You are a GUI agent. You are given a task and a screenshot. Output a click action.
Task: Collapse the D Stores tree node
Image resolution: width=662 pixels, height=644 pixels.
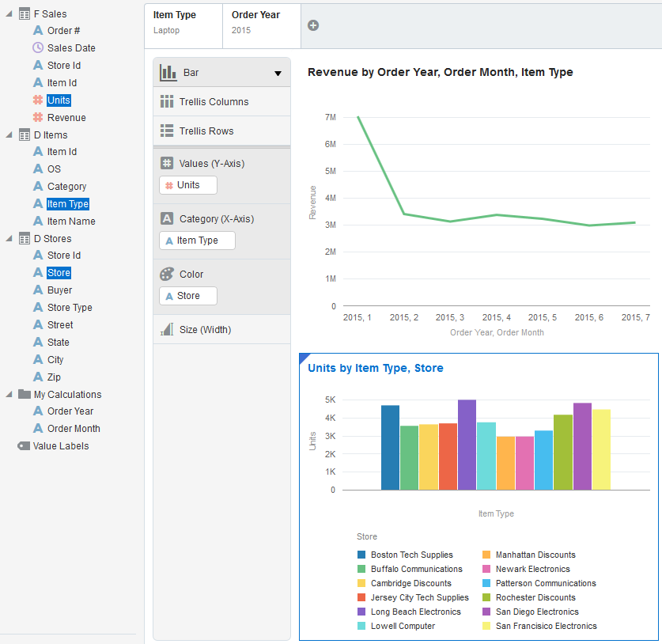coord(9,239)
